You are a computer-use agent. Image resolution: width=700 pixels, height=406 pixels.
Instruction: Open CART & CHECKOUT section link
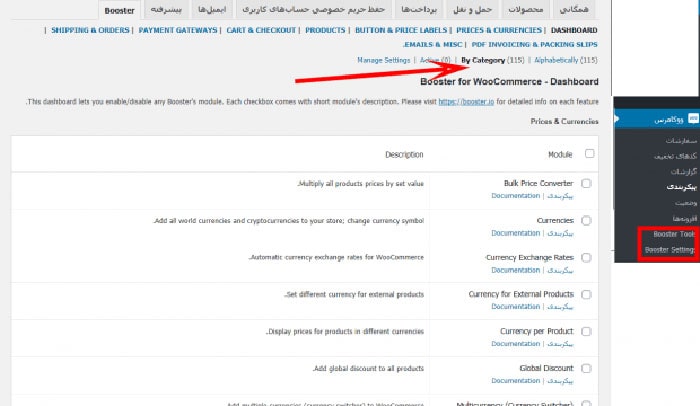[x=260, y=30]
